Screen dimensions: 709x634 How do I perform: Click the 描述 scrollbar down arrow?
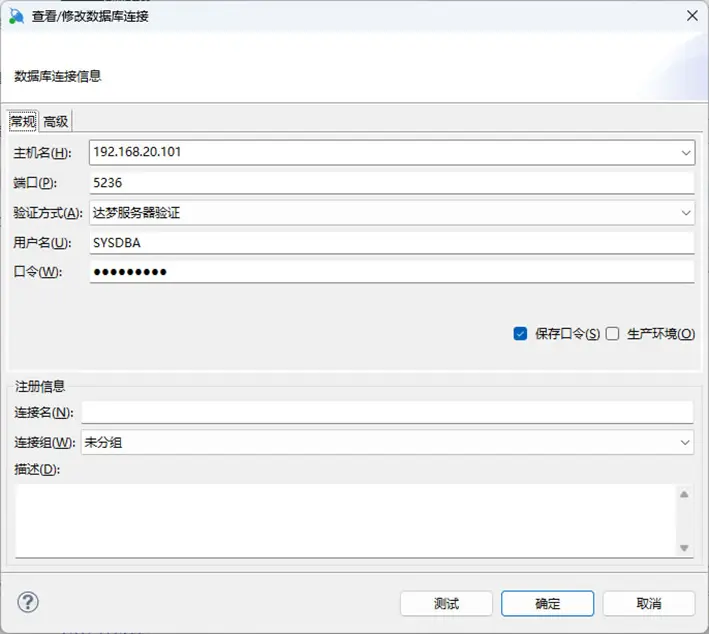[684, 548]
